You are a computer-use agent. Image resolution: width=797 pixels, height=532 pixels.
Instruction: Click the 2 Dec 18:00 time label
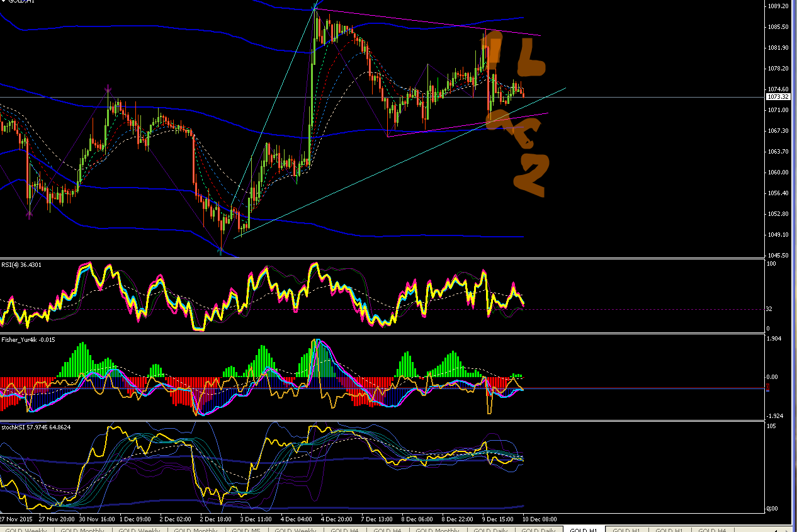(x=217, y=520)
